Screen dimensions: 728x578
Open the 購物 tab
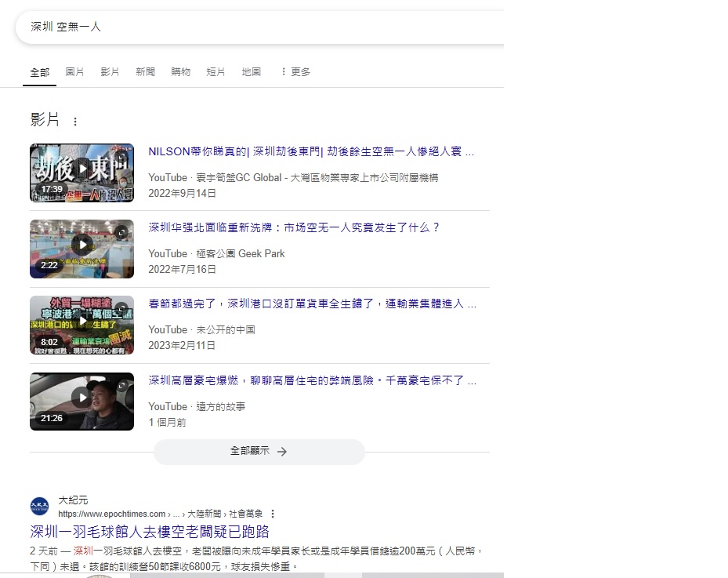click(180, 71)
